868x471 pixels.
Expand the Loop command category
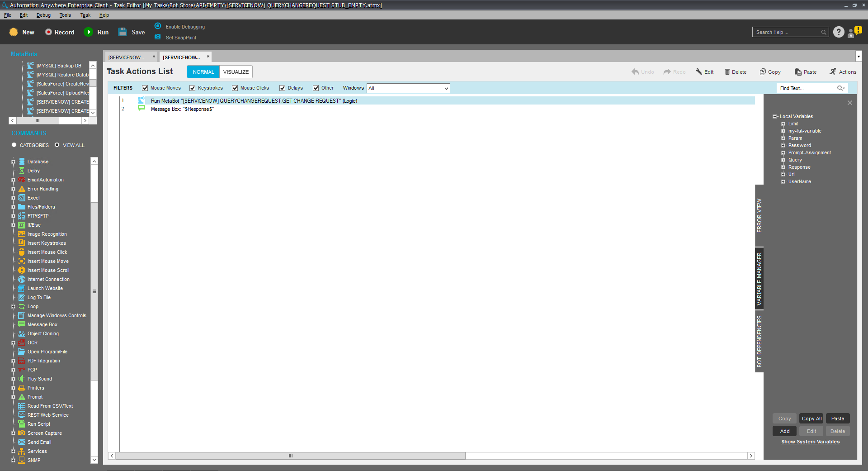[x=13, y=306]
